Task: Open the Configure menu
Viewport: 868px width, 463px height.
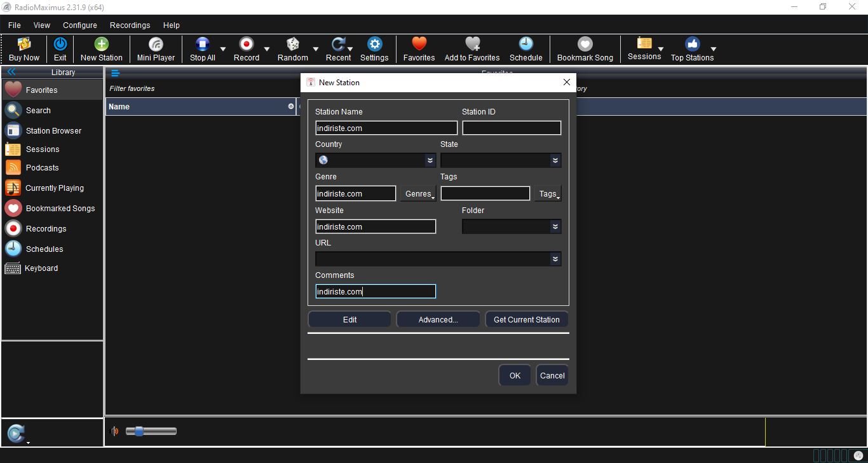Action: (80, 25)
